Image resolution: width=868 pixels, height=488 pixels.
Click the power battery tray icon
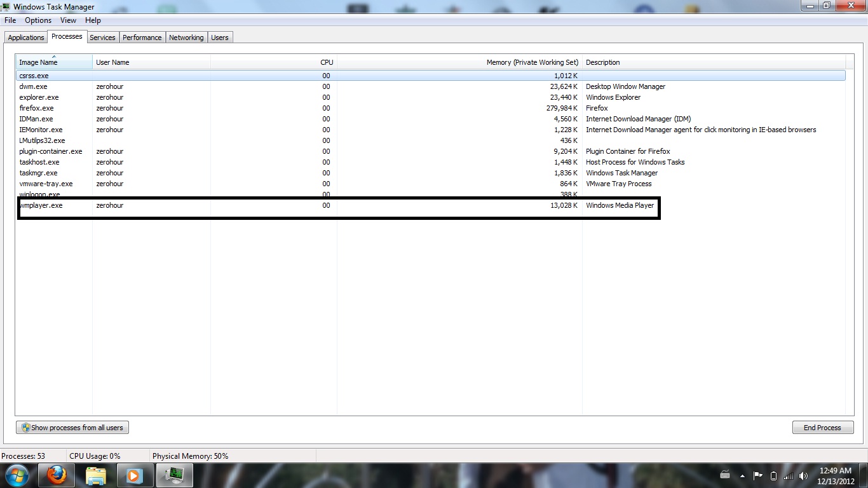773,475
